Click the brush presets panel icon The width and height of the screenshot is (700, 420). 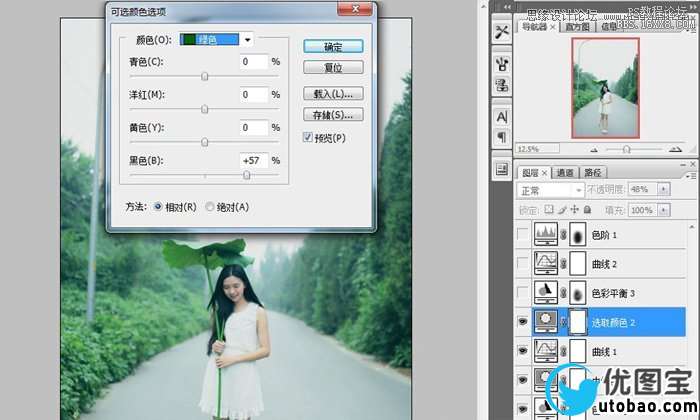click(x=501, y=63)
